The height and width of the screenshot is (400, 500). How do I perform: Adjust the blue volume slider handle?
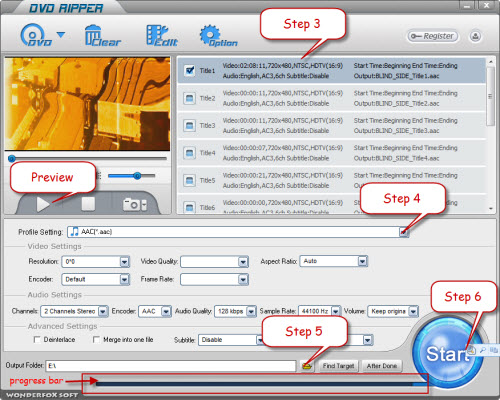[137, 176]
